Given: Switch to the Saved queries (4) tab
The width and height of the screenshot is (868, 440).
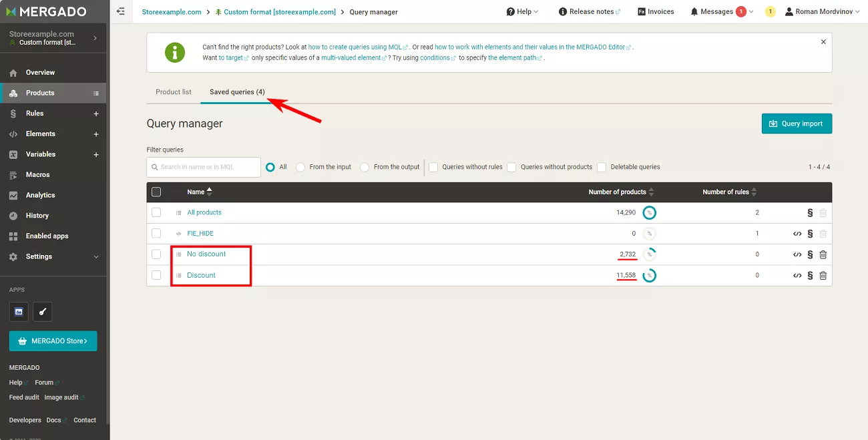Looking at the screenshot, I should coord(237,92).
